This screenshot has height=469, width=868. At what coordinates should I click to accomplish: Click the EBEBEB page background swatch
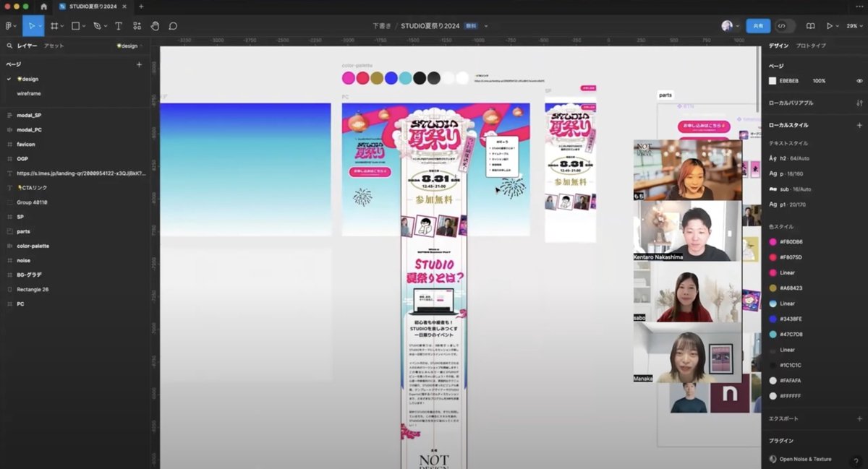[773, 81]
